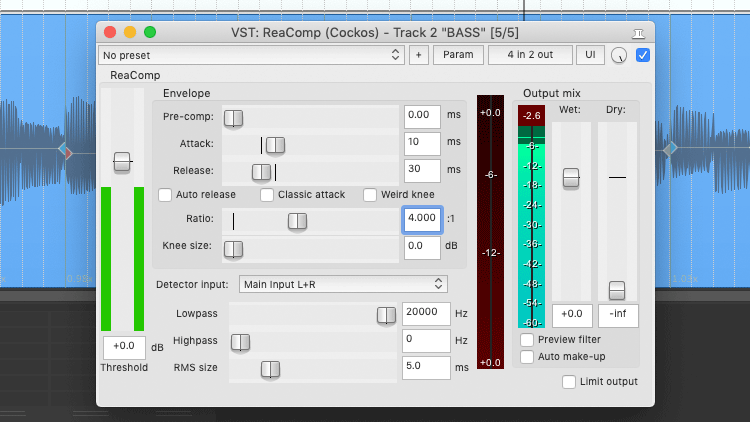Viewport: 750px width, 422px height.
Task: Click the Pre-comp value field 0.00
Action: coord(422,117)
